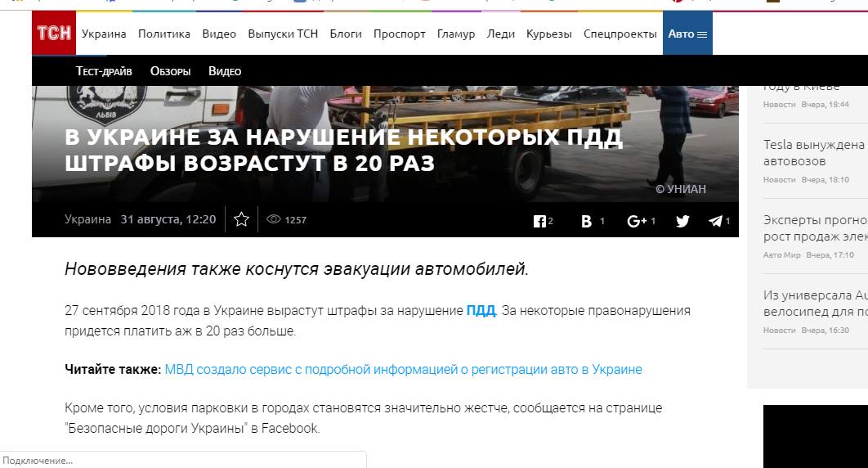Open Эксперты прогнозируют sidebar article
The image size is (868, 468).
pos(814,228)
